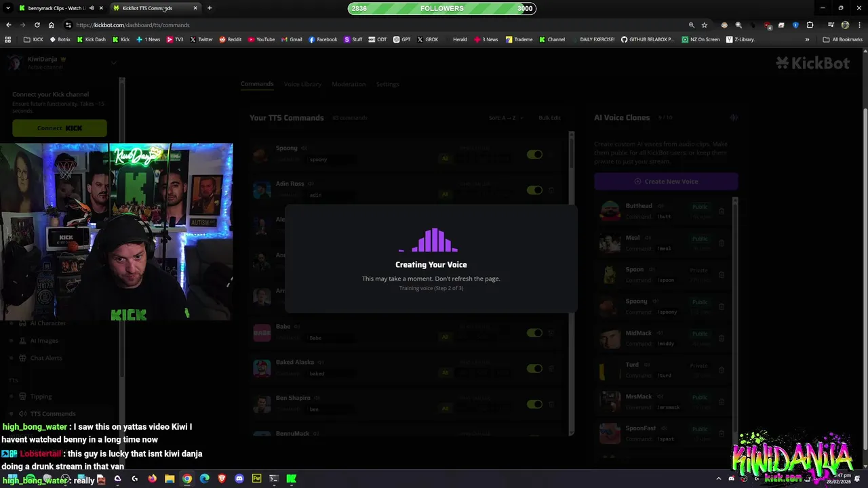The width and height of the screenshot is (868, 488).
Task: Click the Connect KICK button
Action: point(60,128)
